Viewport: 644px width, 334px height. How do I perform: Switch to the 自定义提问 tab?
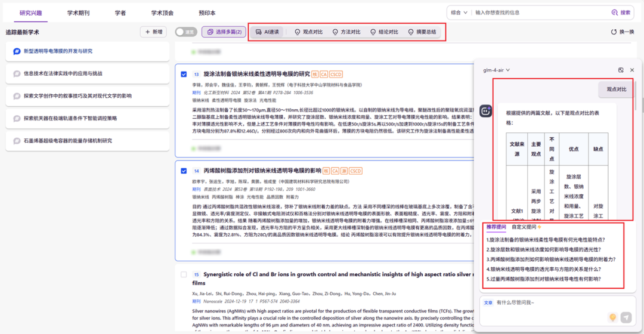tap(524, 227)
